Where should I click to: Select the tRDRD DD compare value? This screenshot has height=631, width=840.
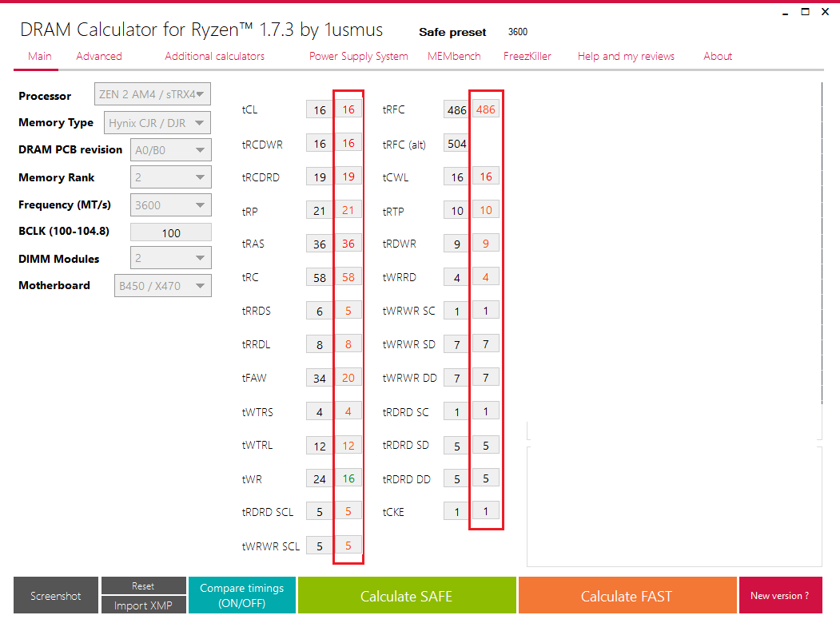[x=486, y=478]
